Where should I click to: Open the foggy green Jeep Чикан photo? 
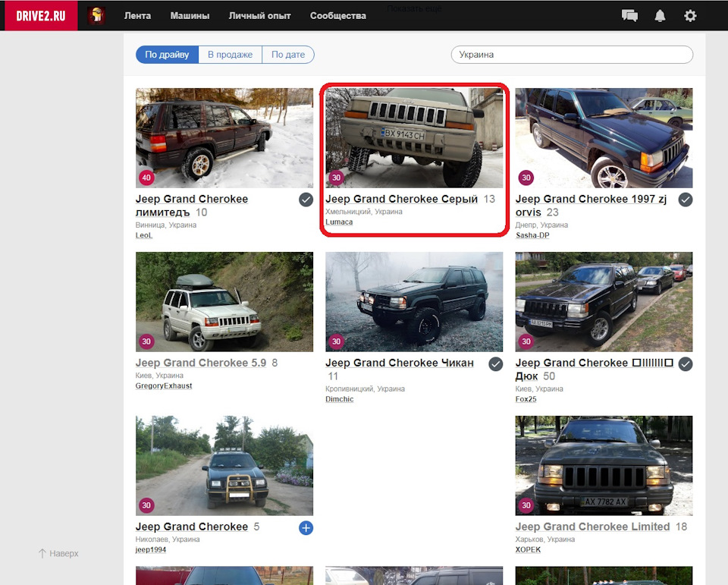[414, 302]
